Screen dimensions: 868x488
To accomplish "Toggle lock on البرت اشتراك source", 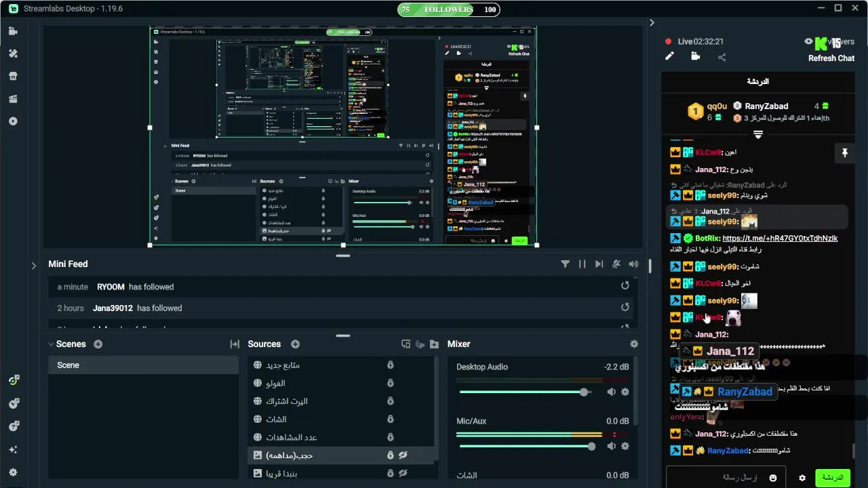I will click(390, 401).
